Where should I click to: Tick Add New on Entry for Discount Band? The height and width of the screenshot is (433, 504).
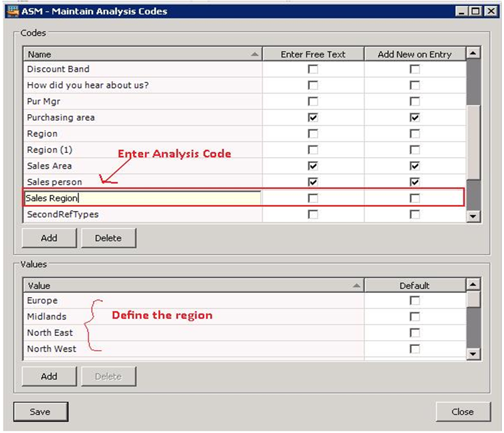[415, 69]
